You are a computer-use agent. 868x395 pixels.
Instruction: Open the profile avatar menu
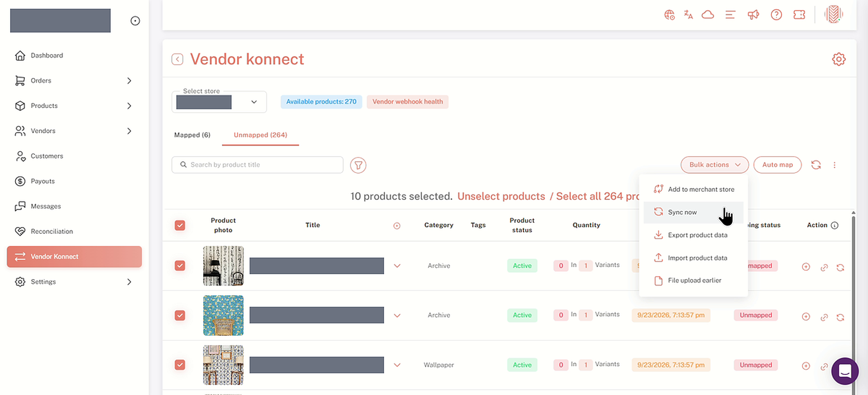(834, 14)
